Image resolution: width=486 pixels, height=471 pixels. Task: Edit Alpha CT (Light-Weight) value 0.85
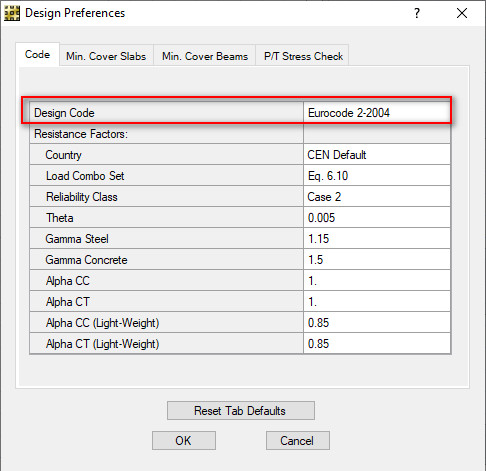tap(377, 344)
